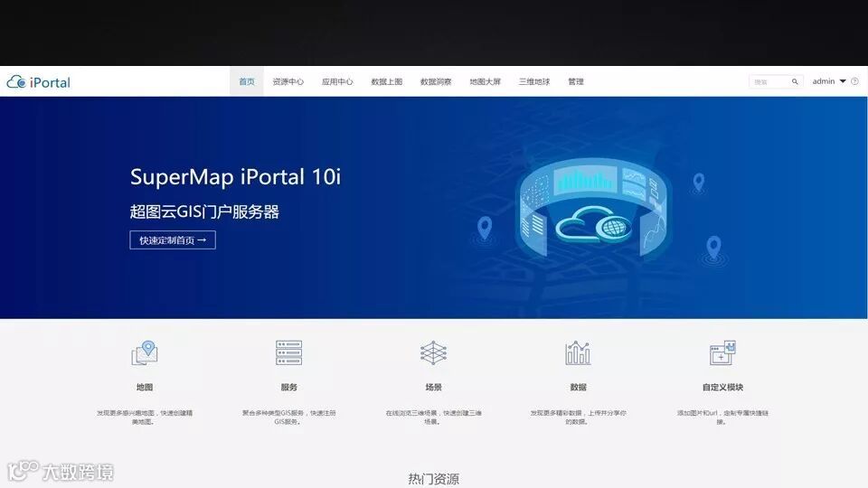868x488 pixels.
Task: Click the 地图 map icon
Action: point(145,353)
